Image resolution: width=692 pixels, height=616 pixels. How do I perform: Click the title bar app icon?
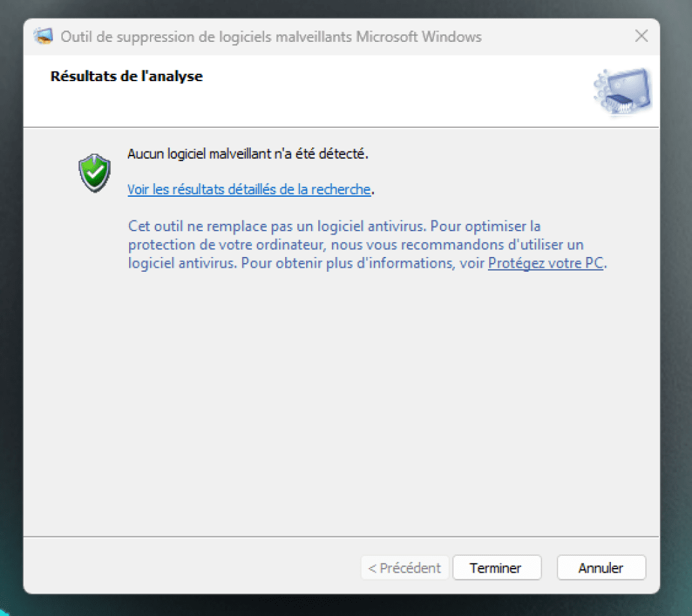43,37
